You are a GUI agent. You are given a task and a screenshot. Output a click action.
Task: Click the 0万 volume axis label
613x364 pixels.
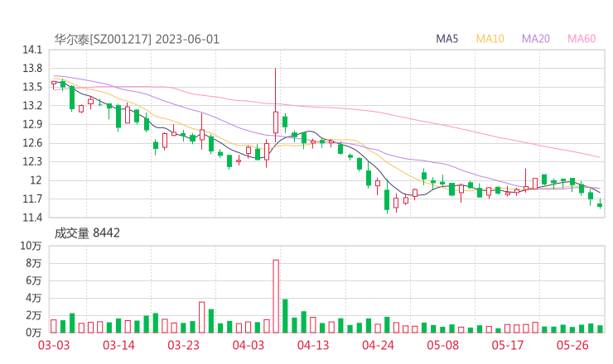tap(34, 333)
